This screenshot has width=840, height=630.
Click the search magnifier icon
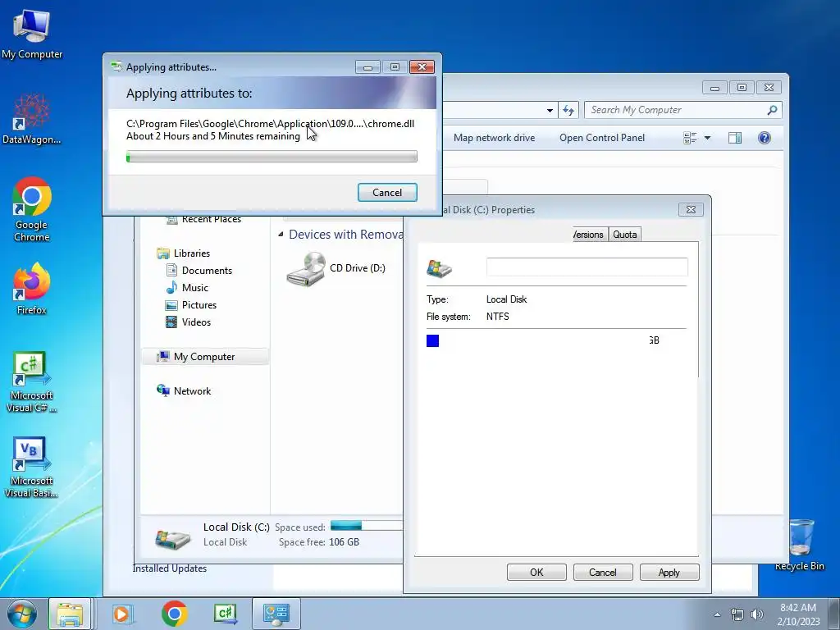pos(772,110)
